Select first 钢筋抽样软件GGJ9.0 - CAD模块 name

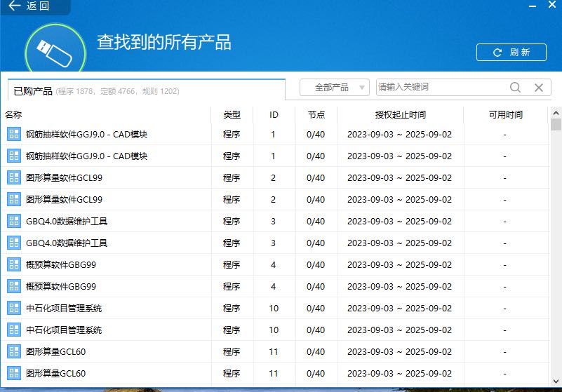point(86,135)
